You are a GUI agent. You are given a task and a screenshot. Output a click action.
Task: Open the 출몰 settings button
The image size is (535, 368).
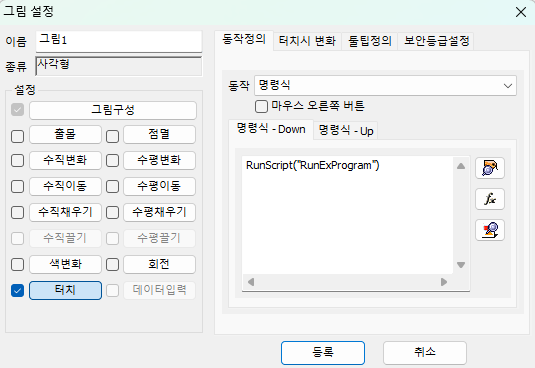66,134
